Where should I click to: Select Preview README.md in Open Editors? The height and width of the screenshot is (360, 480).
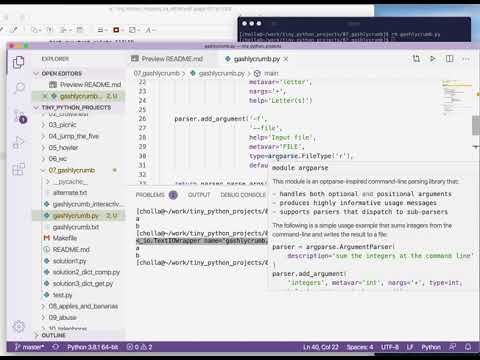(90, 85)
